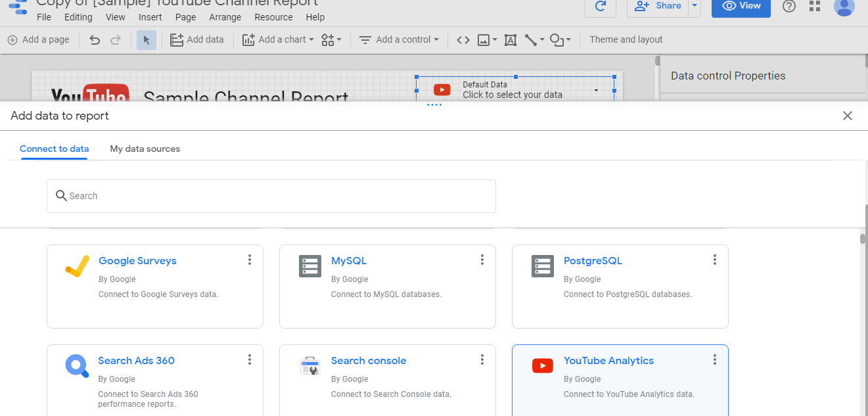Click the text box tool icon
This screenshot has width=868, height=416.
[511, 40]
